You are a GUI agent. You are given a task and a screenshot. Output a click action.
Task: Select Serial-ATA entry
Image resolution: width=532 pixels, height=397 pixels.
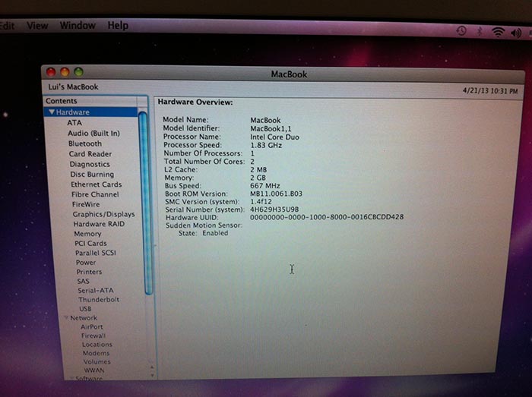[x=96, y=290]
